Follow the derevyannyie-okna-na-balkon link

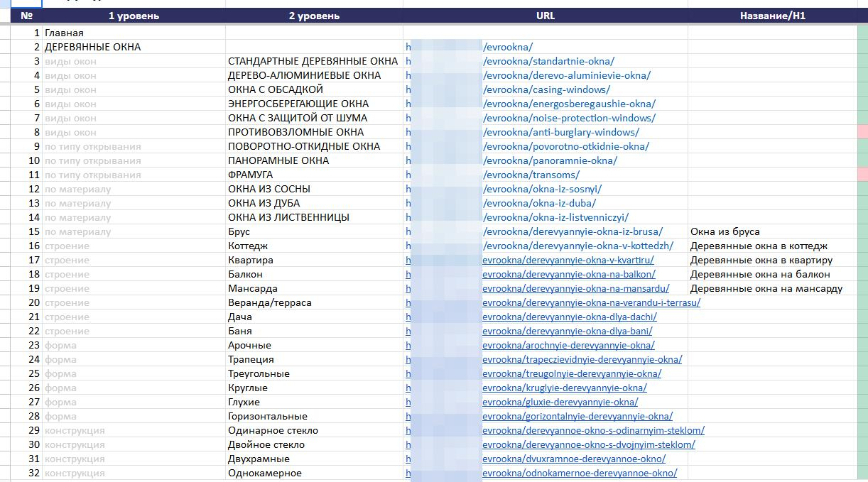(x=569, y=274)
